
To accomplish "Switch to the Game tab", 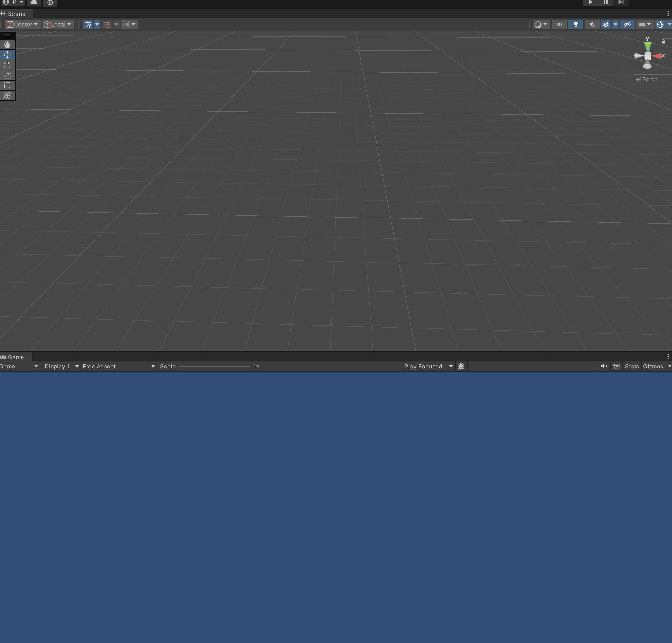I will coord(16,357).
